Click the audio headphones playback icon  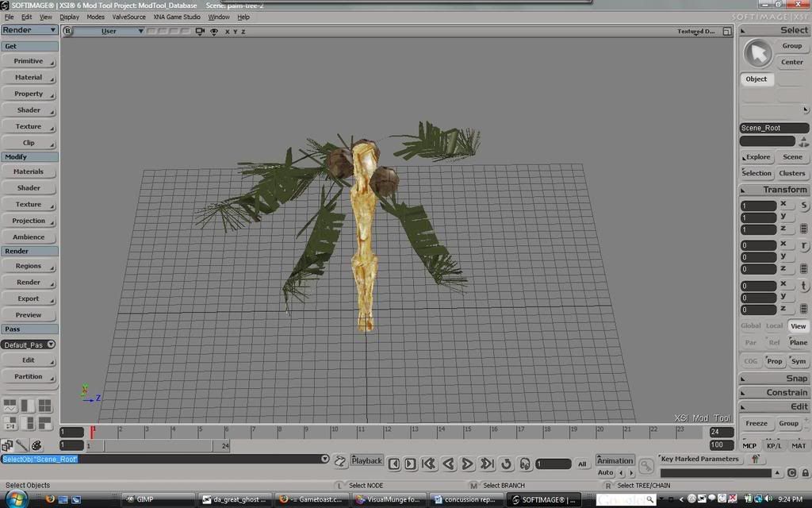point(525,464)
